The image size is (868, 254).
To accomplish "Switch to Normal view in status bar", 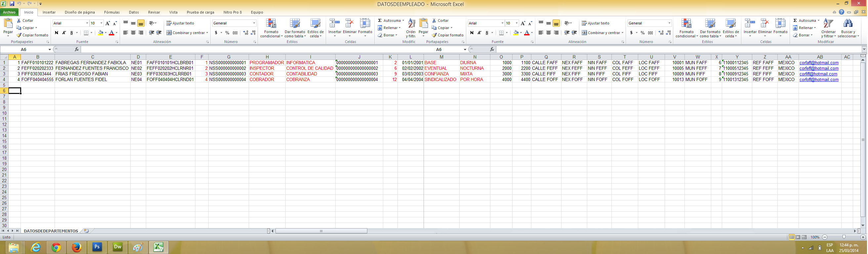I will [792, 237].
